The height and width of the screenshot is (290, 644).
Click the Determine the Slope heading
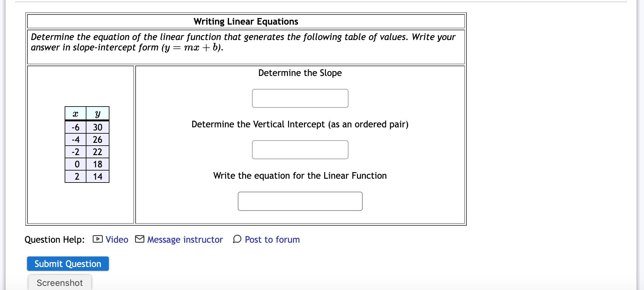point(300,73)
